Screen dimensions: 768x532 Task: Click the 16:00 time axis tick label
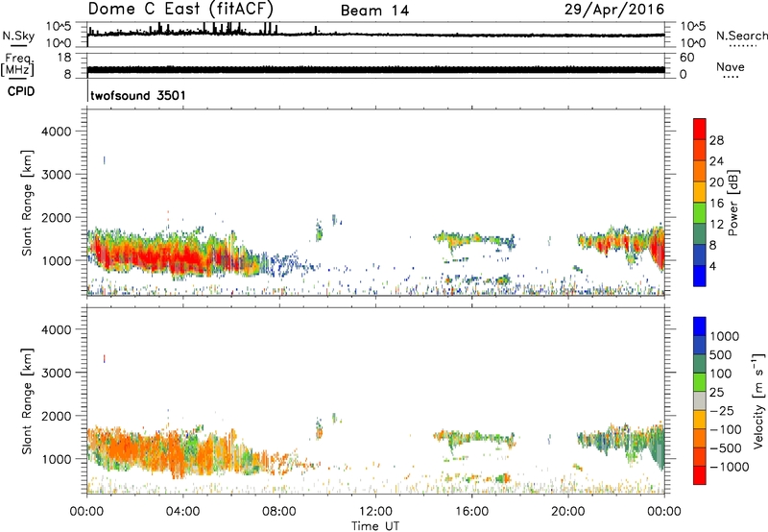(x=471, y=512)
